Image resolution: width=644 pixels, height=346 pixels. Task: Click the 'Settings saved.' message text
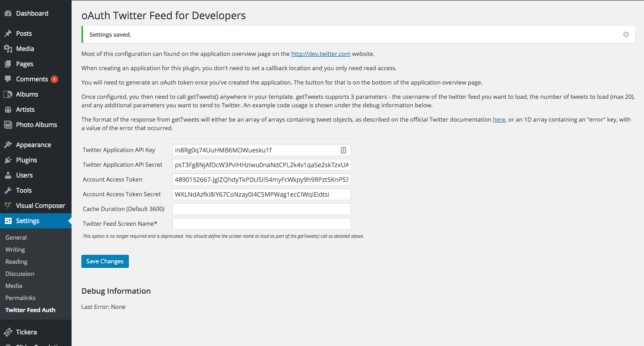pos(110,34)
